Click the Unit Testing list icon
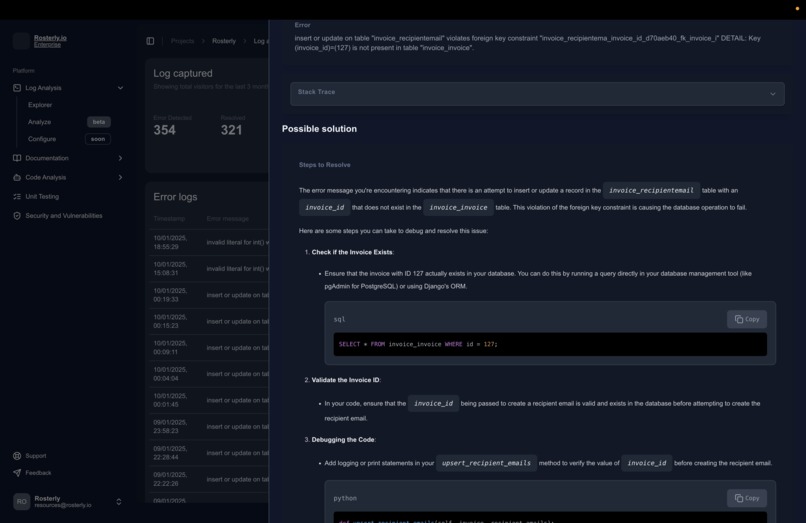This screenshot has width=806, height=523. 17,196
